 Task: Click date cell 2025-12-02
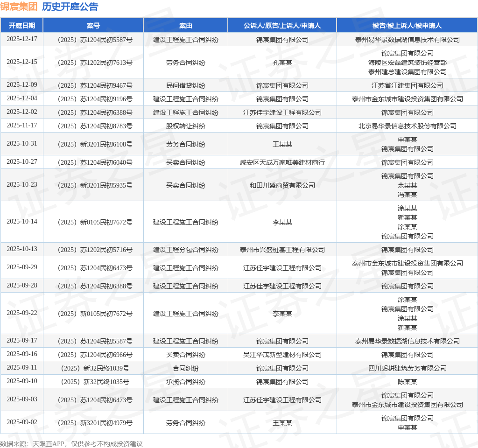[22, 112]
